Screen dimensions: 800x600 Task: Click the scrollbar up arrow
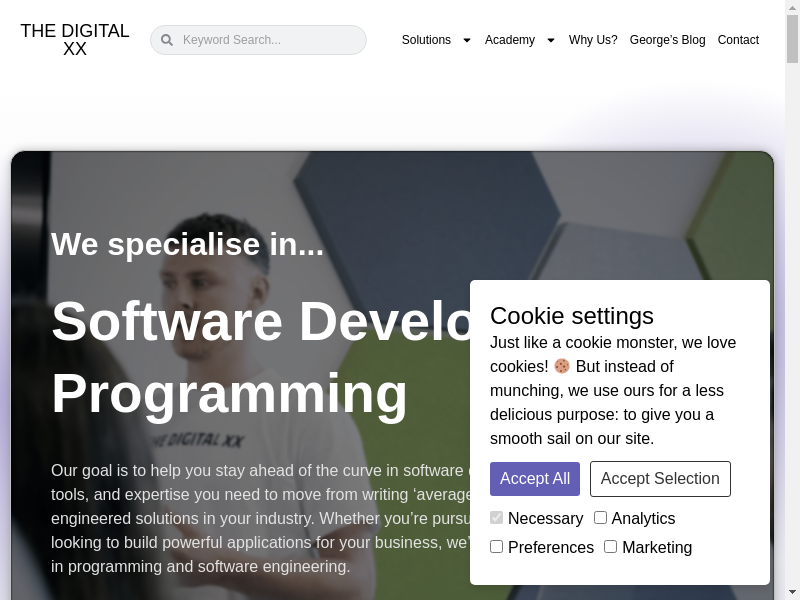792,6
